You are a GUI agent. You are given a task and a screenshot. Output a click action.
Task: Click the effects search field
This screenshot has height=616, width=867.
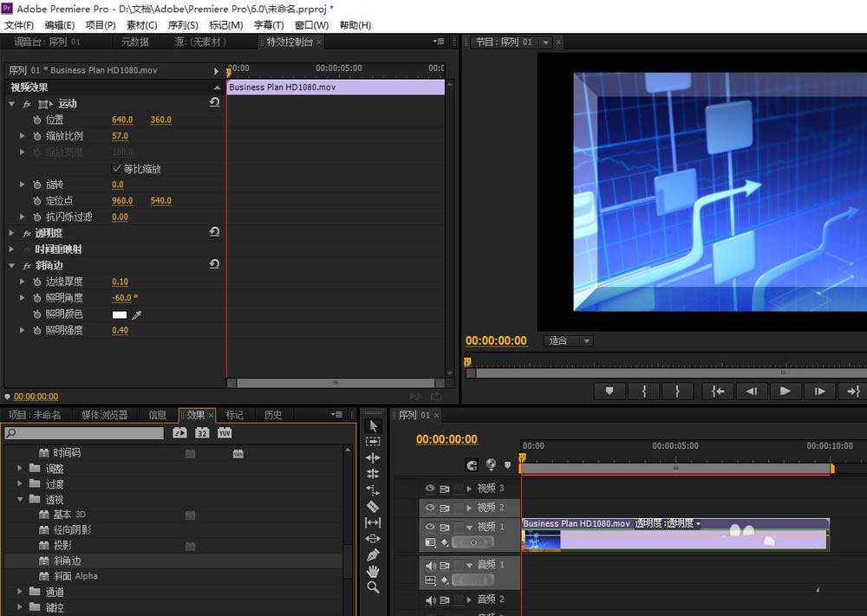(x=84, y=433)
